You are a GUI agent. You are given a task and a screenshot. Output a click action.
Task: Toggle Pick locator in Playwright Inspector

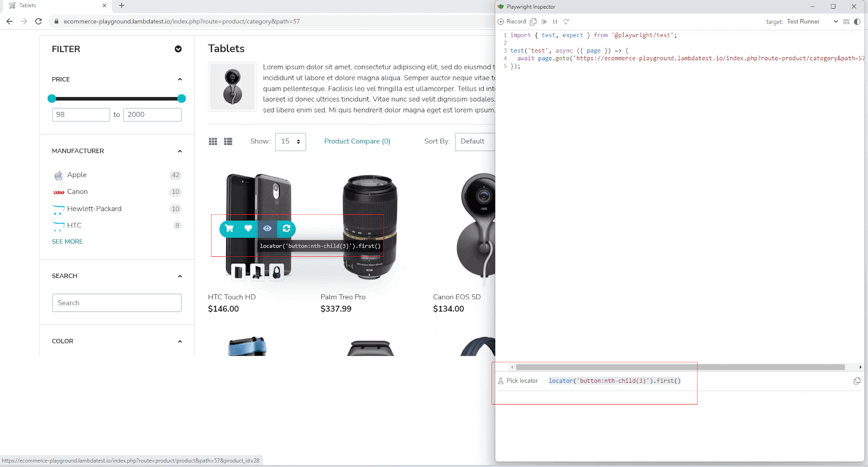pyautogui.click(x=518, y=381)
